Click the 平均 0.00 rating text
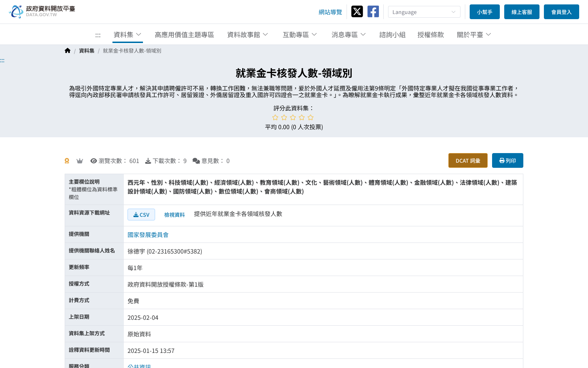The height and width of the screenshot is (368, 588). 294,127
